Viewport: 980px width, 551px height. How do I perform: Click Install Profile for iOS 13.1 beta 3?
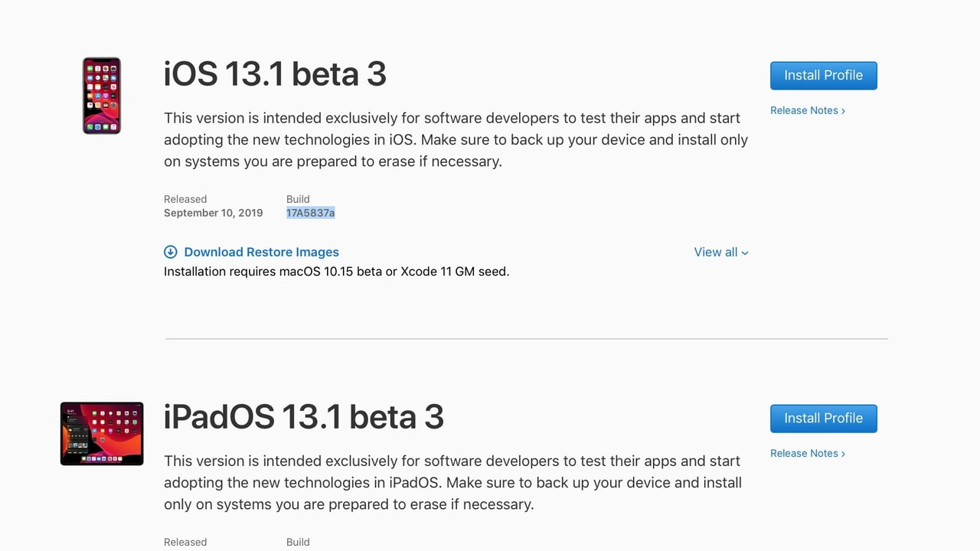coord(823,75)
